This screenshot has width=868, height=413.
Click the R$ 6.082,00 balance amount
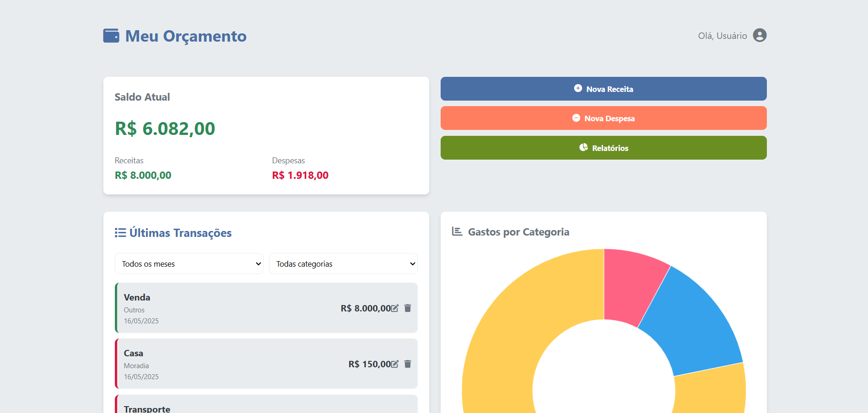(x=165, y=129)
